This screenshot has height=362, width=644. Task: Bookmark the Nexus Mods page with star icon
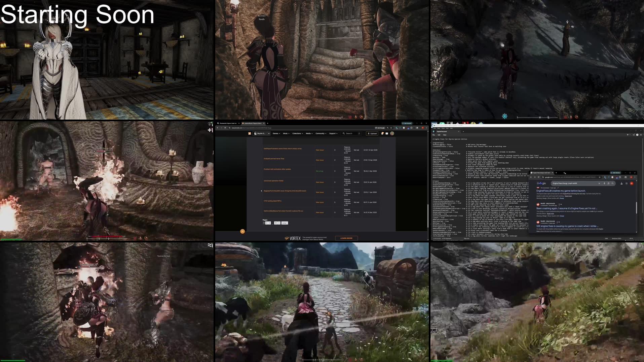(391, 128)
